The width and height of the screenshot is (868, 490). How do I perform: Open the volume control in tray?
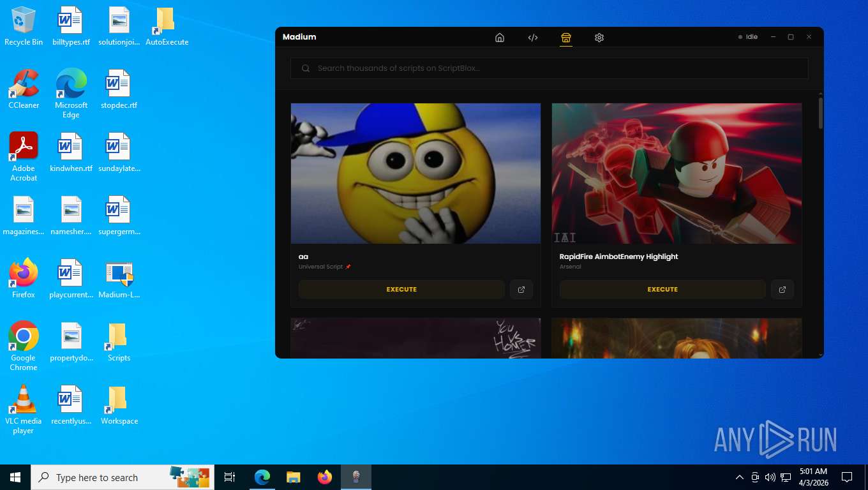(x=770, y=477)
